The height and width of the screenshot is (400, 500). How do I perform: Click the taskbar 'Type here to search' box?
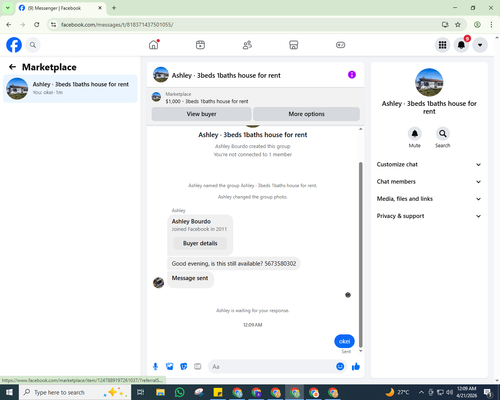[x=75, y=392]
